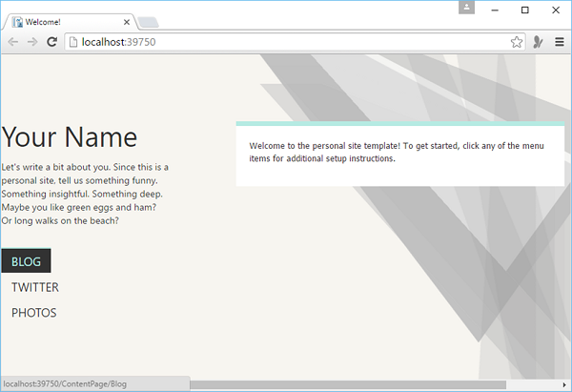The image size is (572, 392).
Task: Click the browser back arrow
Action: (13, 42)
